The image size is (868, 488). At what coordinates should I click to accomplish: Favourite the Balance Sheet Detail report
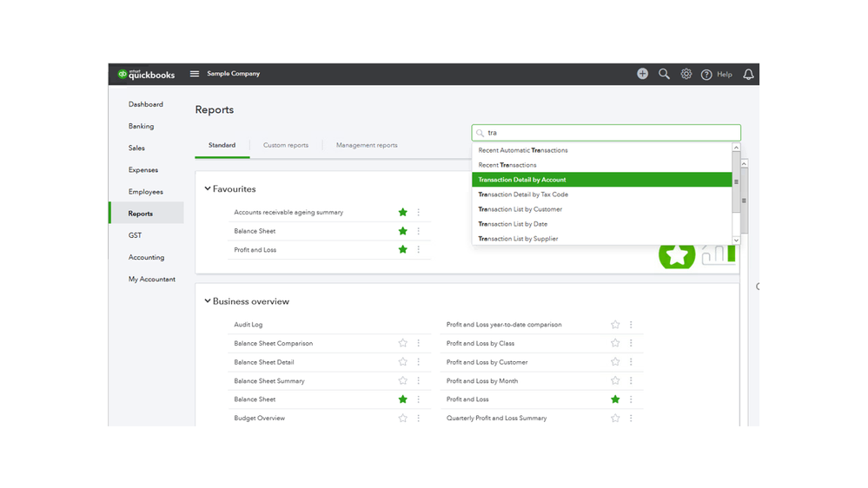click(x=402, y=362)
